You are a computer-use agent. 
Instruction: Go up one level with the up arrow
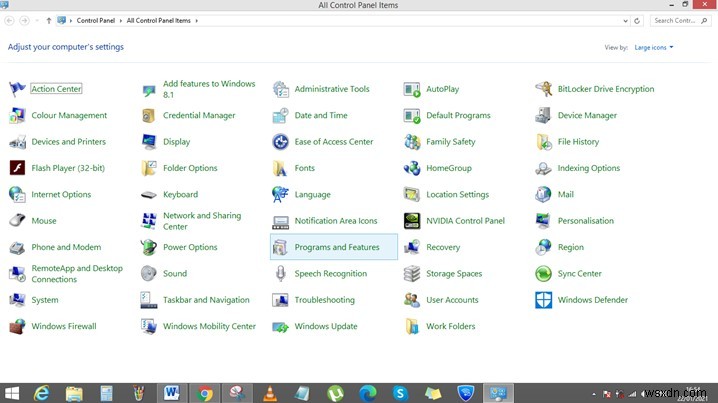coord(49,21)
